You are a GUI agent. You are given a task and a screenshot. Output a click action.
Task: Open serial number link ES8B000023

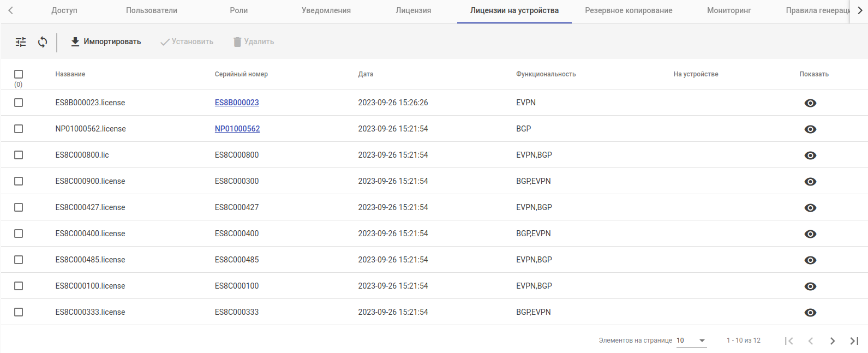click(x=237, y=103)
